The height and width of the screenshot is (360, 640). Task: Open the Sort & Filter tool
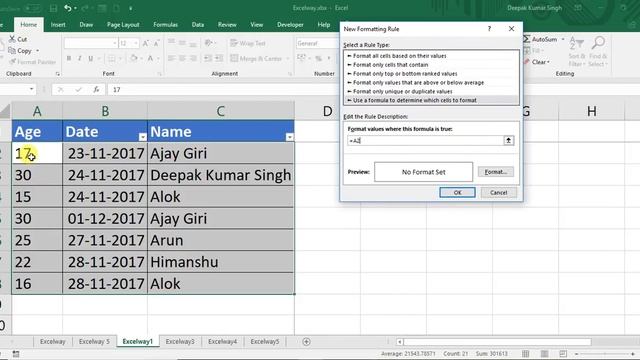(x=576, y=51)
